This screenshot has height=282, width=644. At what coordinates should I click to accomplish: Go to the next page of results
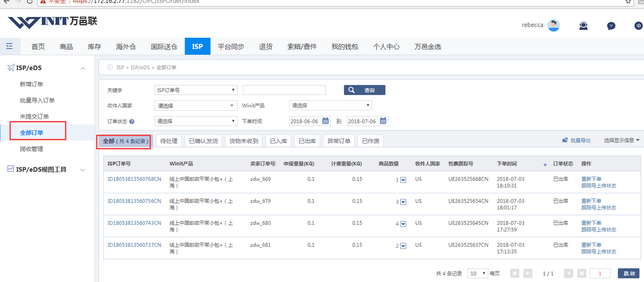click(x=569, y=273)
